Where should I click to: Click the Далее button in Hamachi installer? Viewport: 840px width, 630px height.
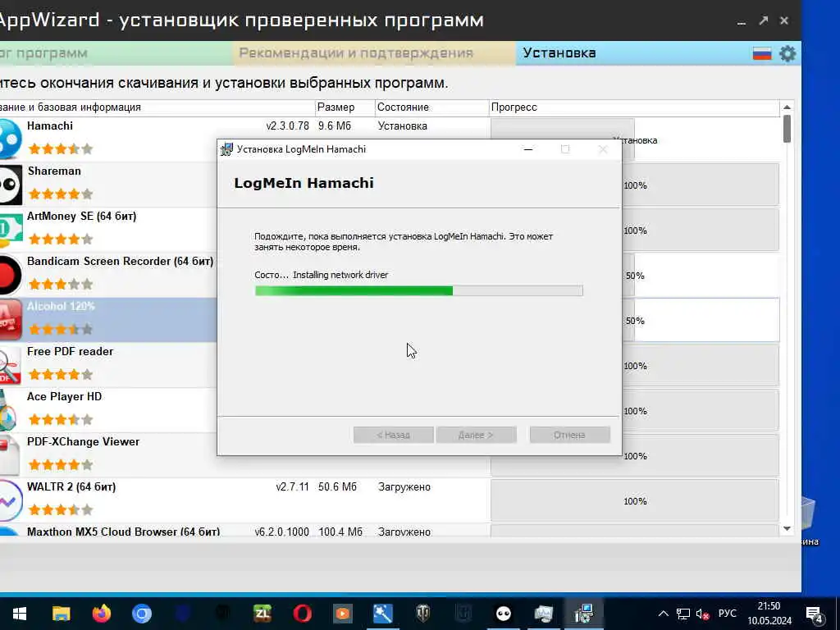[x=477, y=435]
